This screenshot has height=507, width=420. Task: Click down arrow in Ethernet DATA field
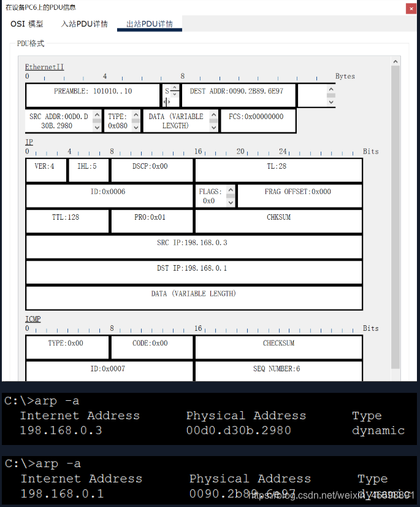click(x=213, y=128)
